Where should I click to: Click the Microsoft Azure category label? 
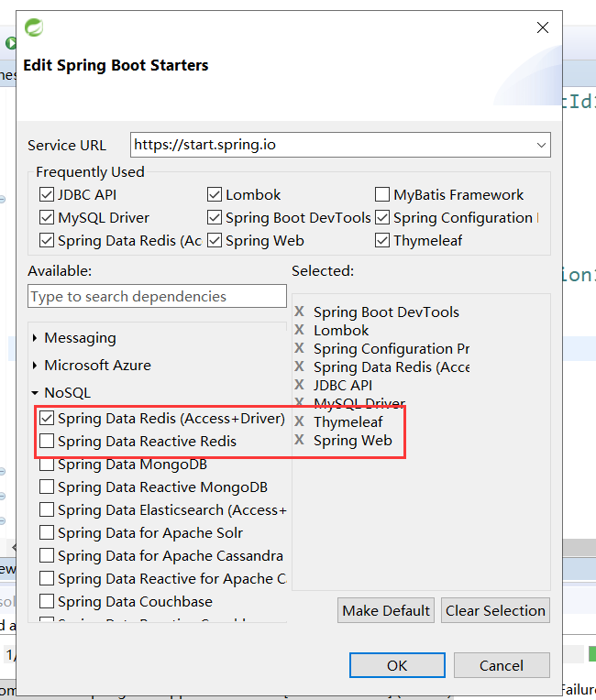(x=97, y=366)
